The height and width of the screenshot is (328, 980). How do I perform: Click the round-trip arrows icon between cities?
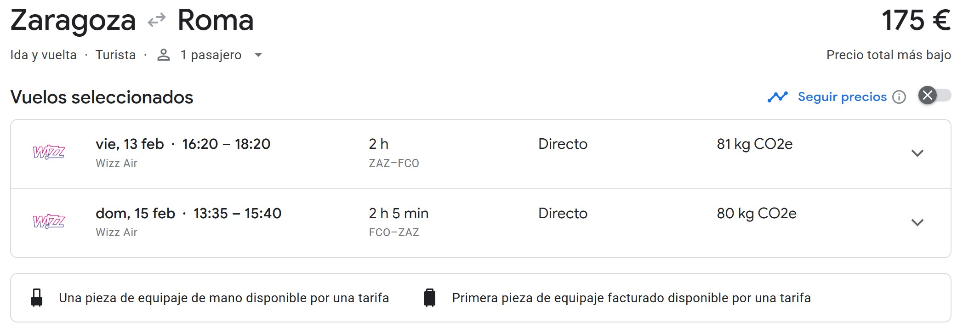pyautogui.click(x=156, y=21)
